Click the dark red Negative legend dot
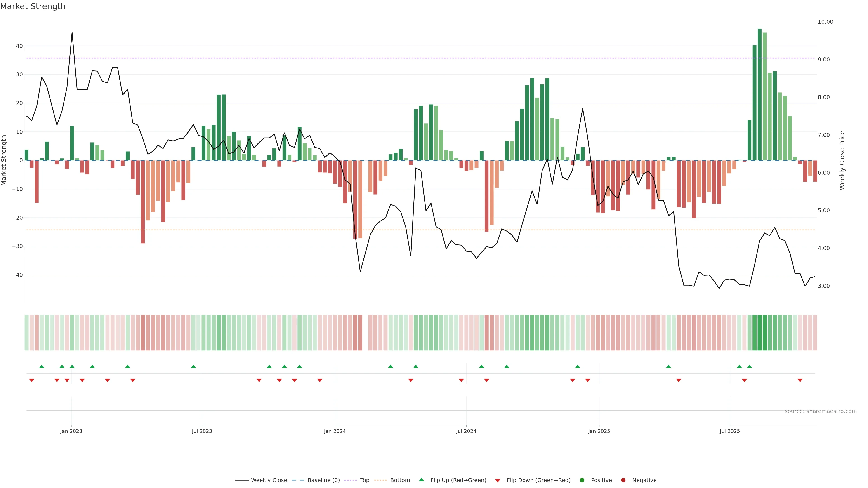 pyautogui.click(x=623, y=480)
